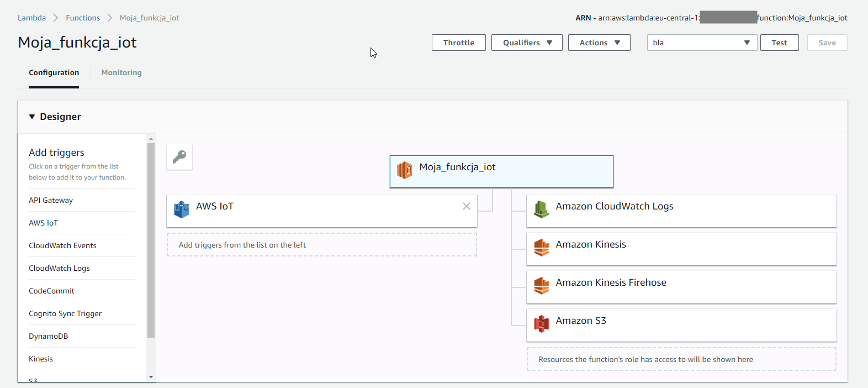Click the Throttle button

coord(459,43)
